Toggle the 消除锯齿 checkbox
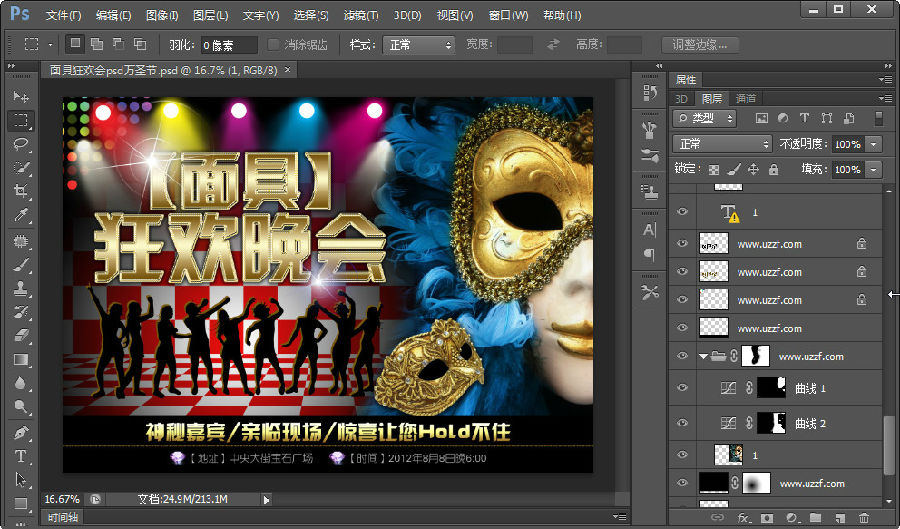This screenshot has height=529, width=900. click(273, 44)
